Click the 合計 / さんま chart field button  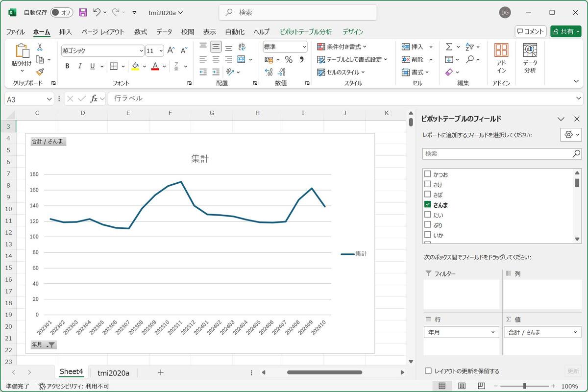tap(48, 142)
